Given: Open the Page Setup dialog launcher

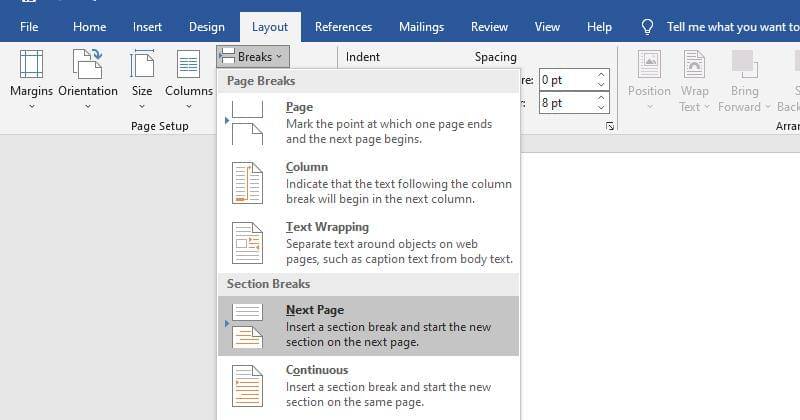Looking at the screenshot, I should tap(210, 127).
